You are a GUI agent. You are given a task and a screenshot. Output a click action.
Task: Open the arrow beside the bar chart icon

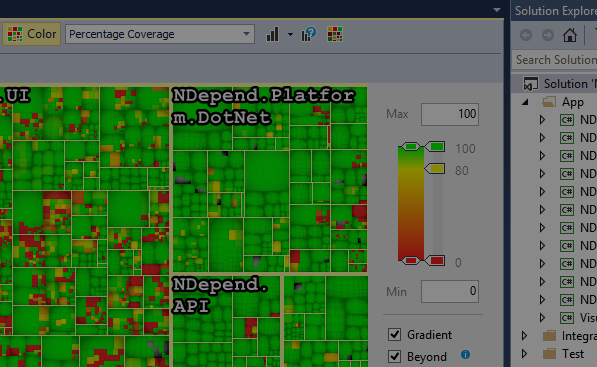(x=291, y=35)
